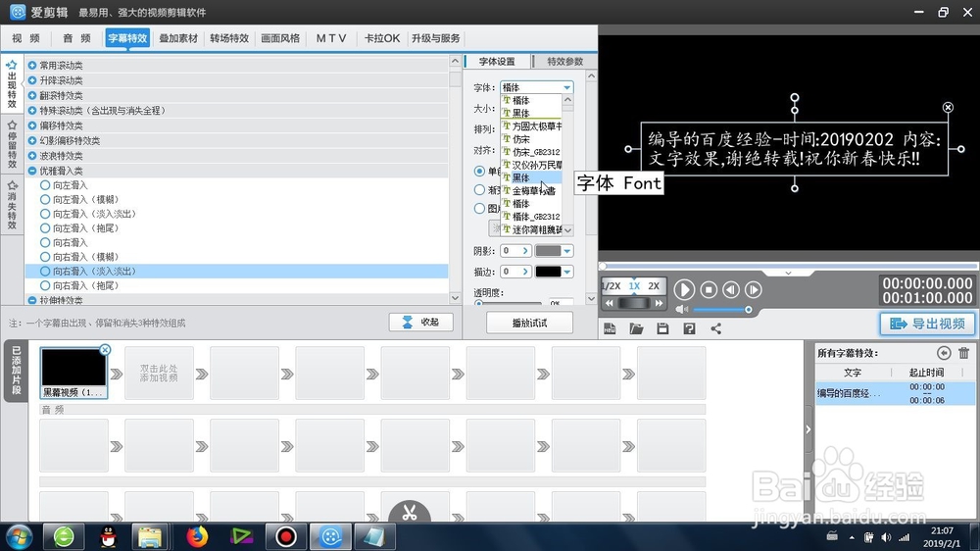The width and height of the screenshot is (980, 551).
Task: Click the speaker volume icon under preview
Action: click(681, 310)
